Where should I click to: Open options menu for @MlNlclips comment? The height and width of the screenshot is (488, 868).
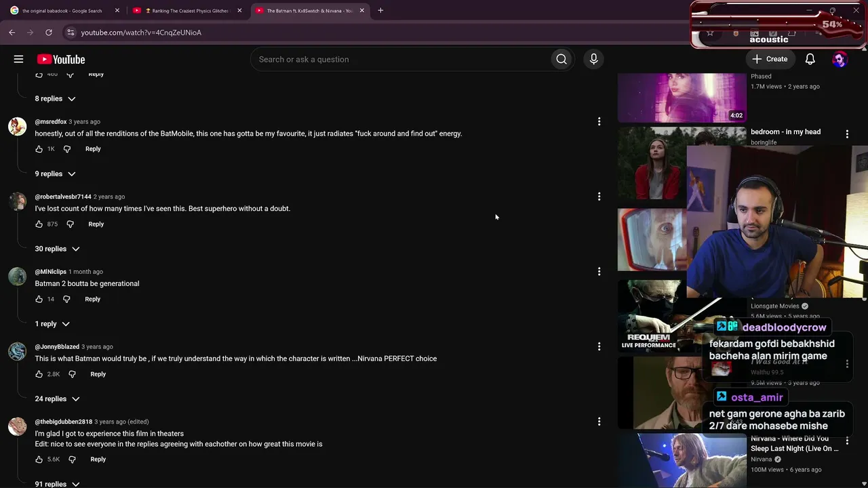point(599,272)
